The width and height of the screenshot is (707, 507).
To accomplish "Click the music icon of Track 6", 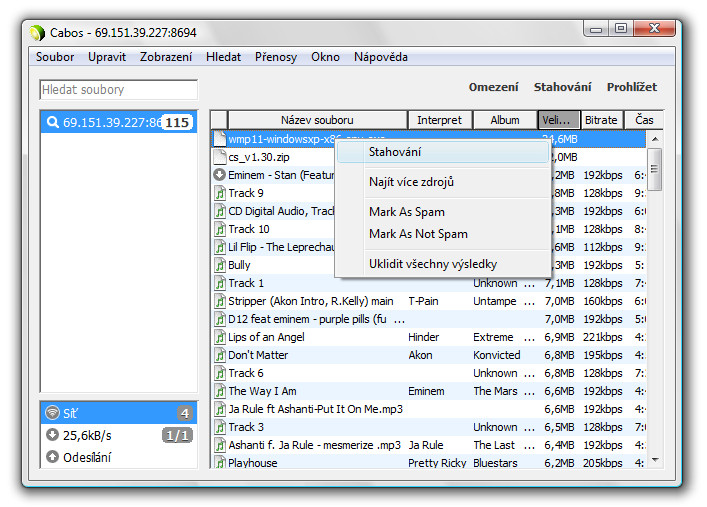I will [x=220, y=373].
